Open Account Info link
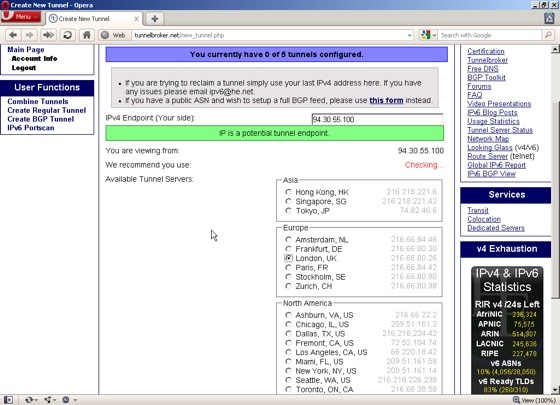 click(x=34, y=59)
